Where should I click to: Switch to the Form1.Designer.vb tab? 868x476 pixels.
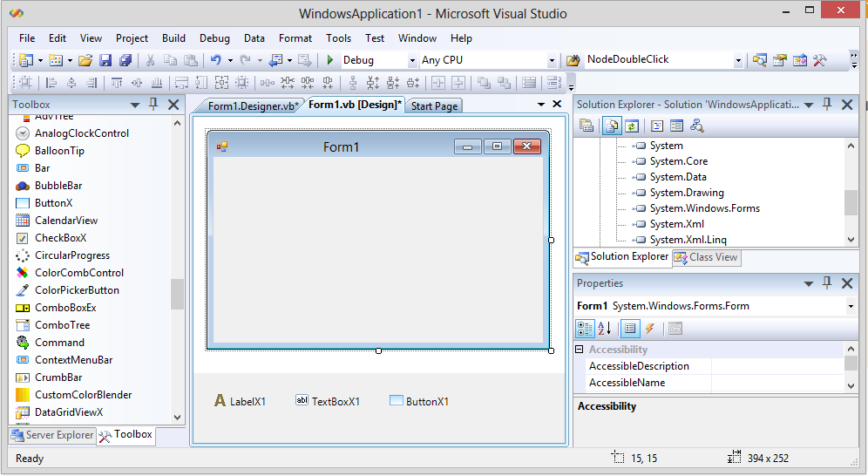pyautogui.click(x=253, y=105)
